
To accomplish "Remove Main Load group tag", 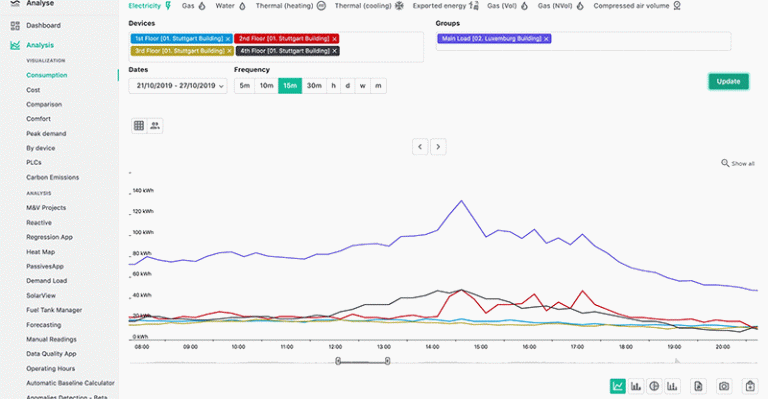I will click(546, 39).
